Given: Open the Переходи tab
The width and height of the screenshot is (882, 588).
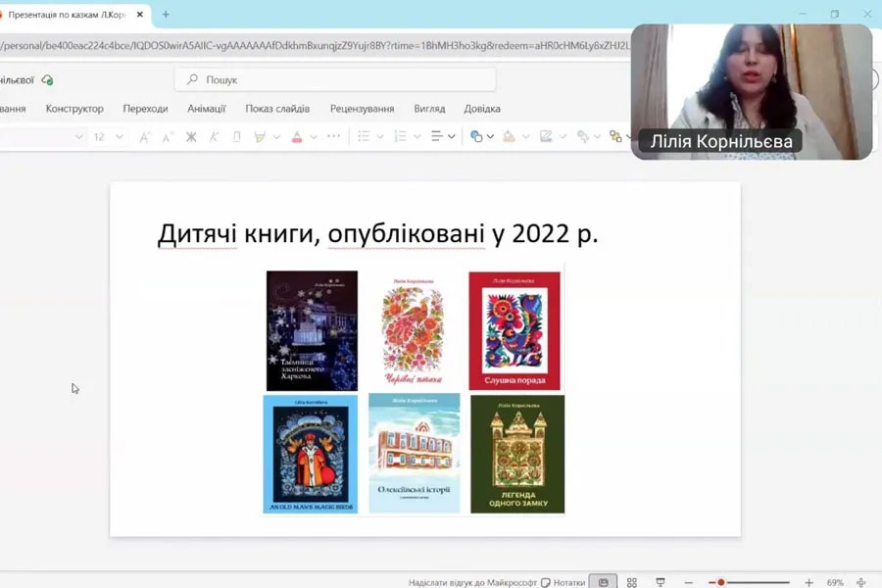Looking at the screenshot, I should pos(145,109).
